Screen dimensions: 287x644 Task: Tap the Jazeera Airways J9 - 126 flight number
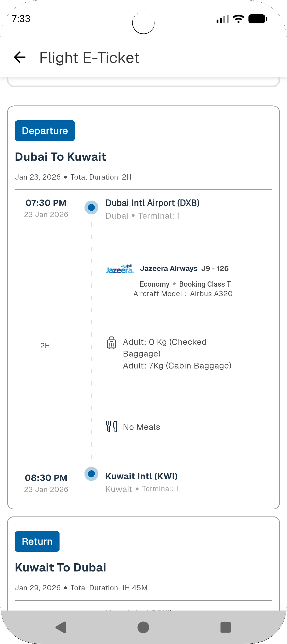pos(184,269)
